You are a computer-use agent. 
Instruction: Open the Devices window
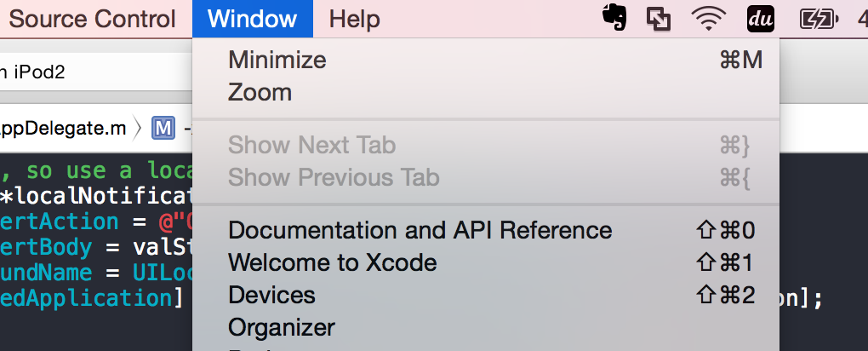486,295
